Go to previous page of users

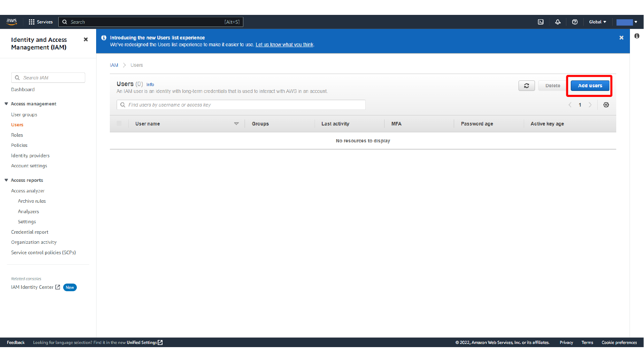point(570,105)
